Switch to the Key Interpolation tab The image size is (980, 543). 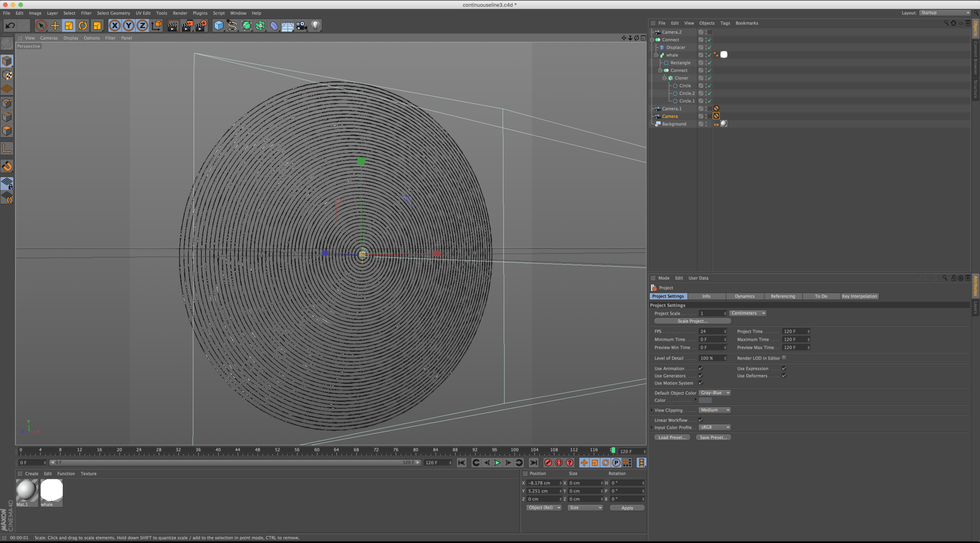click(859, 296)
